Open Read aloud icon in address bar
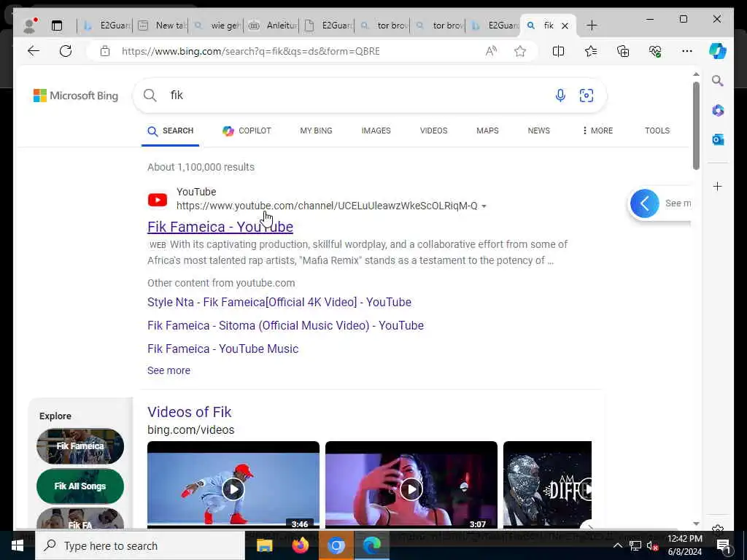747x560 pixels. click(491, 51)
